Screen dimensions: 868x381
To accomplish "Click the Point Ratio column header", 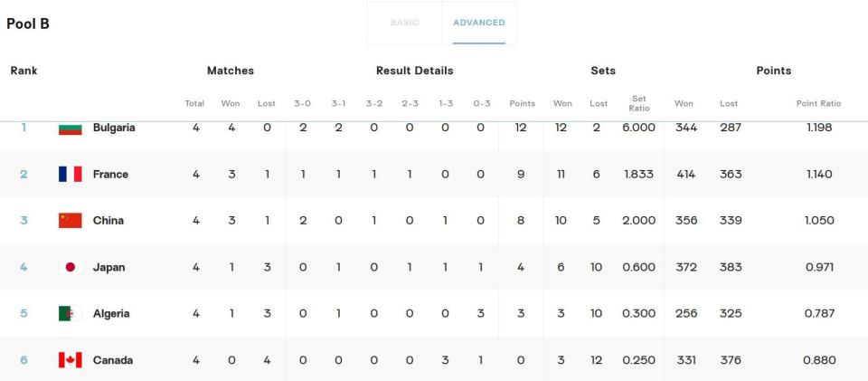I will coord(818,103).
